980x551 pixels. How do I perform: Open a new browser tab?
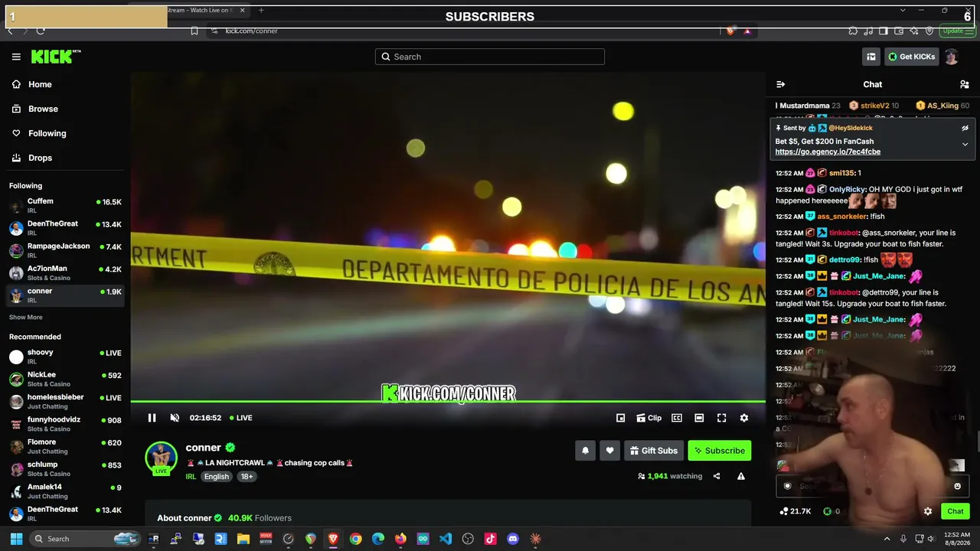point(261,11)
